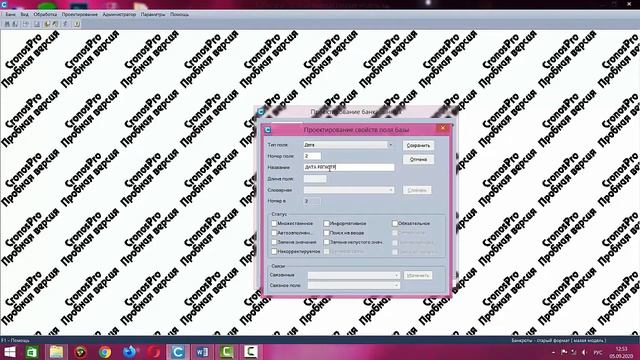Open the Windows Start menu
Image resolution: width=640 pixels, height=360 pixels.
tap(9, 352)
